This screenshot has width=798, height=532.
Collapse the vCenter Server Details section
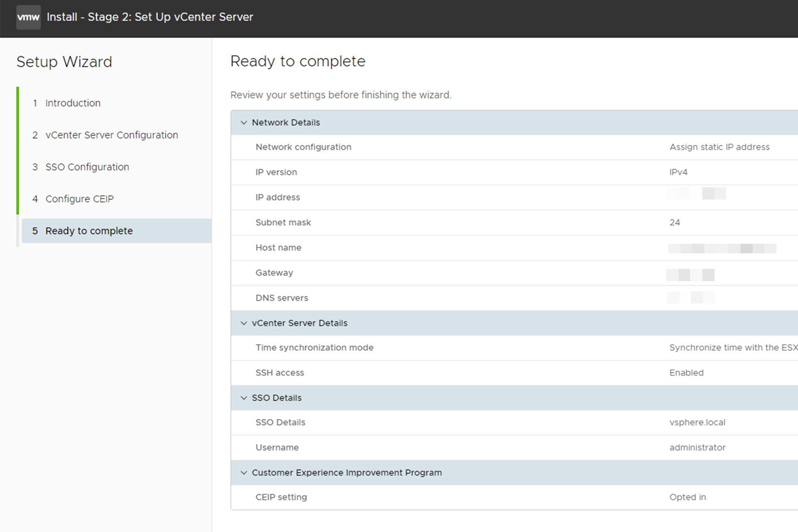[x=244, y=323]
